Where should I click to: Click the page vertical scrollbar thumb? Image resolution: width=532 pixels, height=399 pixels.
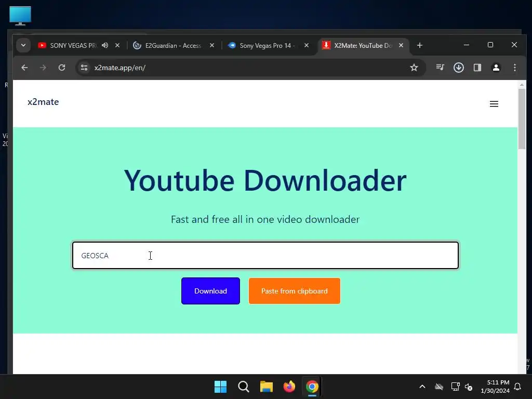pyautogui.click(x=522, y=119)
